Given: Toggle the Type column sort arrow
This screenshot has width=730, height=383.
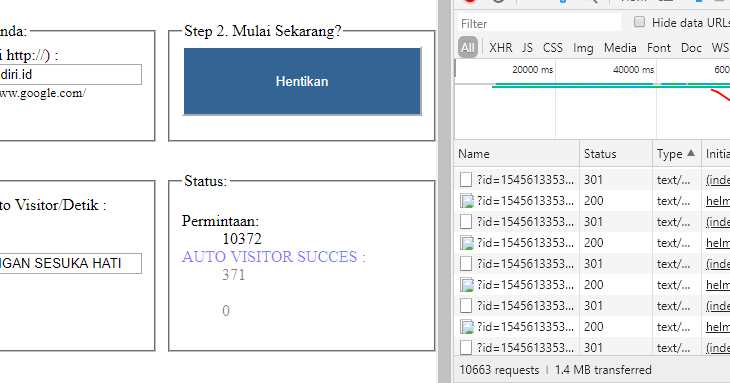Looking at the screenshot, I should (691, 153).
